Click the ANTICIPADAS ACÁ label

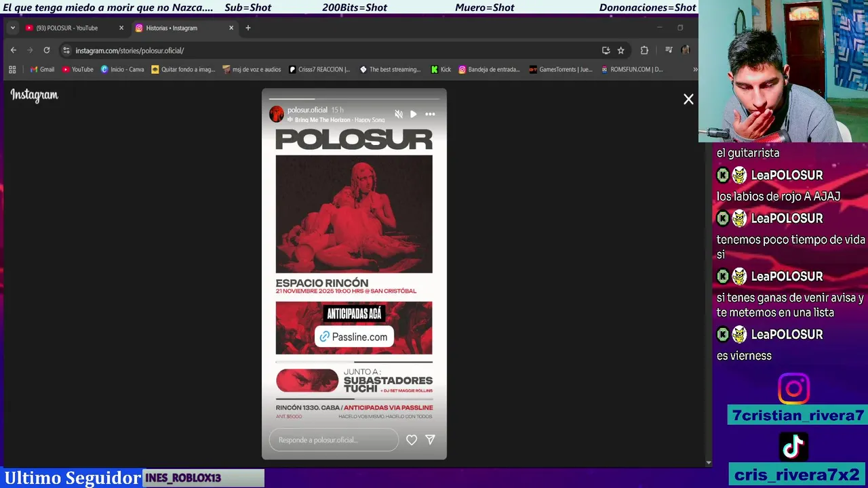click(354, 314)
